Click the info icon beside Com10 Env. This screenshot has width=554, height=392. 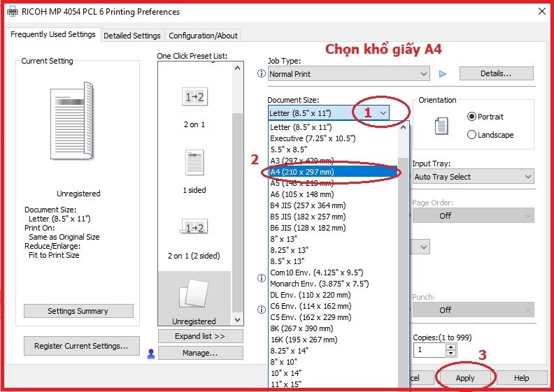pyautogui.click(x=262, y=278)
